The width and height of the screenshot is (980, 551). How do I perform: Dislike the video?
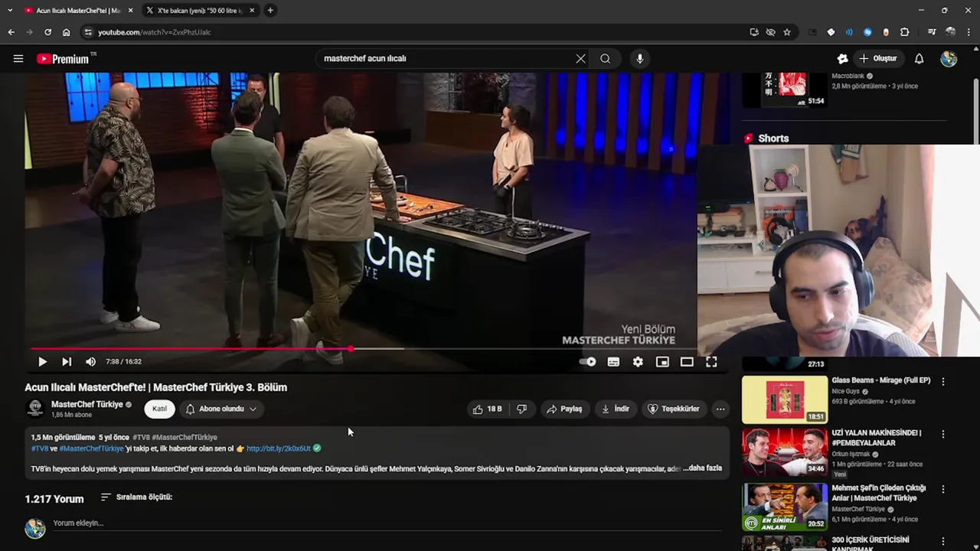(521, 409)
